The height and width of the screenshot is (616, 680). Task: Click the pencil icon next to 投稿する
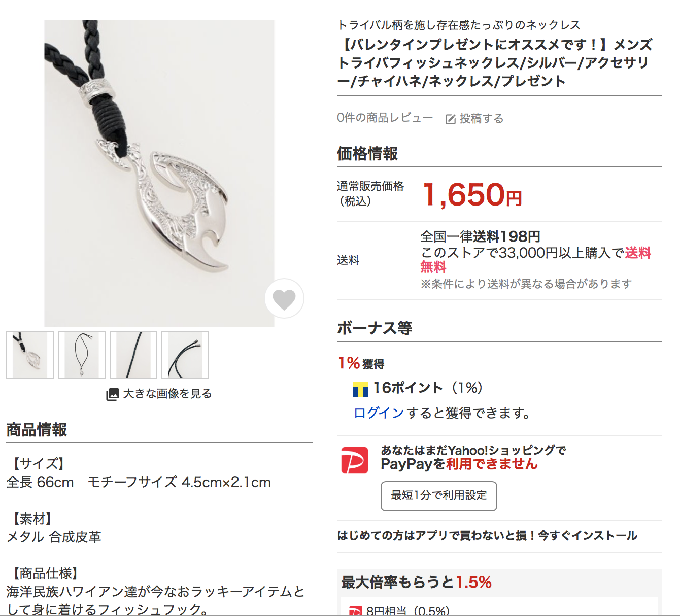pos(450,119)
